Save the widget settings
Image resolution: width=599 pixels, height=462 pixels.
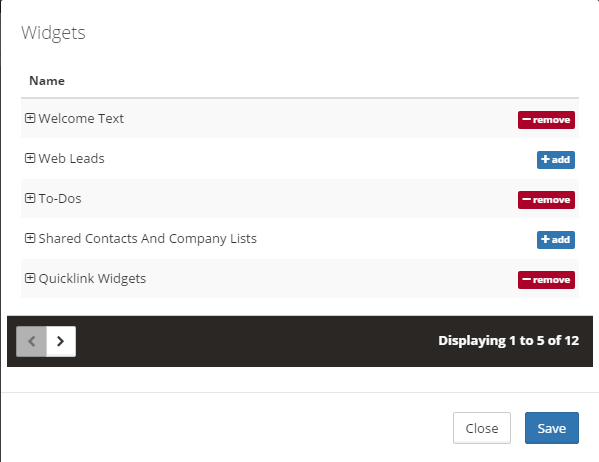coord(552,428)
